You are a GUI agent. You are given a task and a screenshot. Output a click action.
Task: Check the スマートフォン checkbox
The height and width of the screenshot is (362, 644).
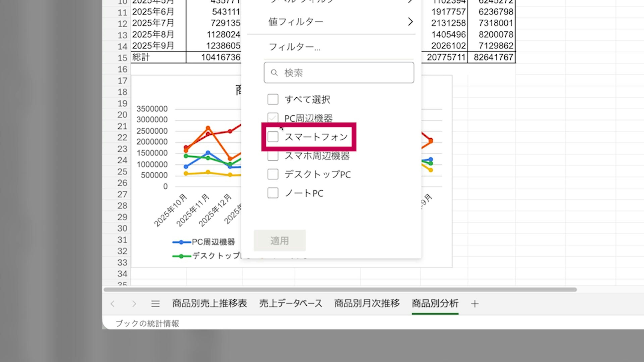(x=273, y=137)
